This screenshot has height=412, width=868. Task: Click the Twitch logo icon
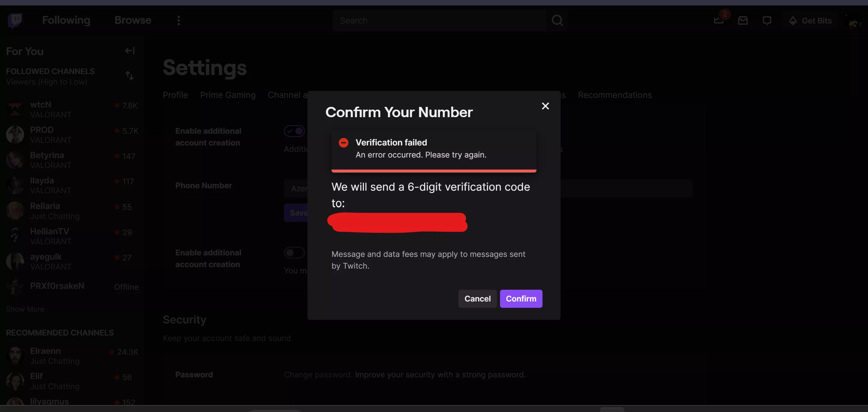pyautogui.click(x=15, y=20)
